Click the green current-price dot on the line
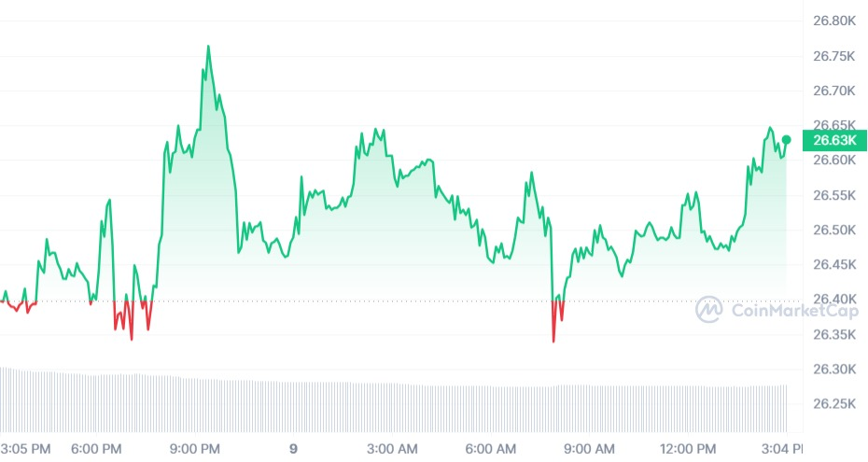 coord(786,140)
